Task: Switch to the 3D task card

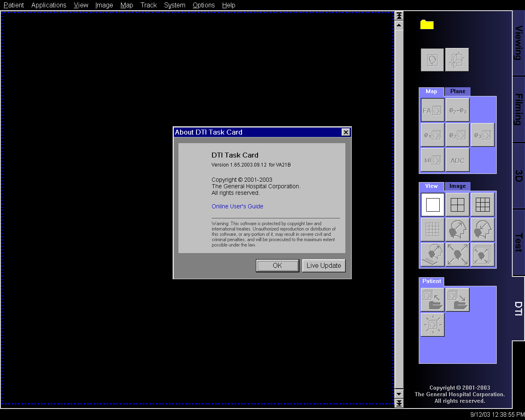Action: click(x=518, y=176)
